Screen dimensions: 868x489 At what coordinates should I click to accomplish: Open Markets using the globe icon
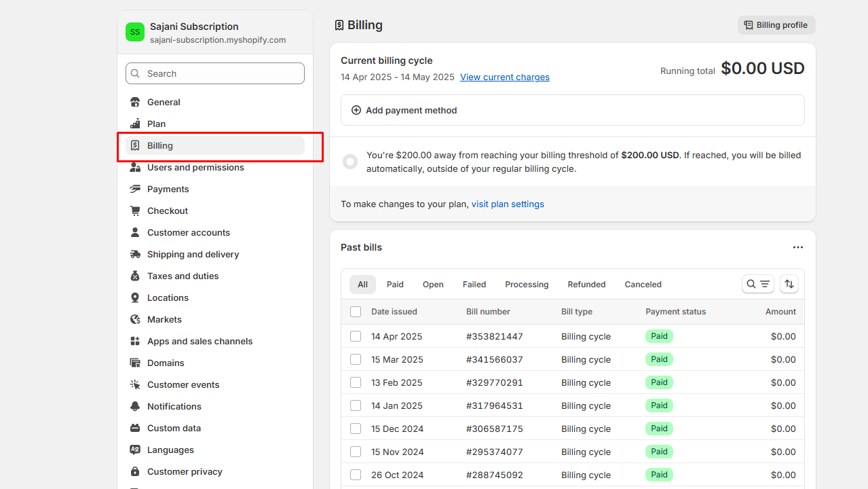(x=135, y=320)
